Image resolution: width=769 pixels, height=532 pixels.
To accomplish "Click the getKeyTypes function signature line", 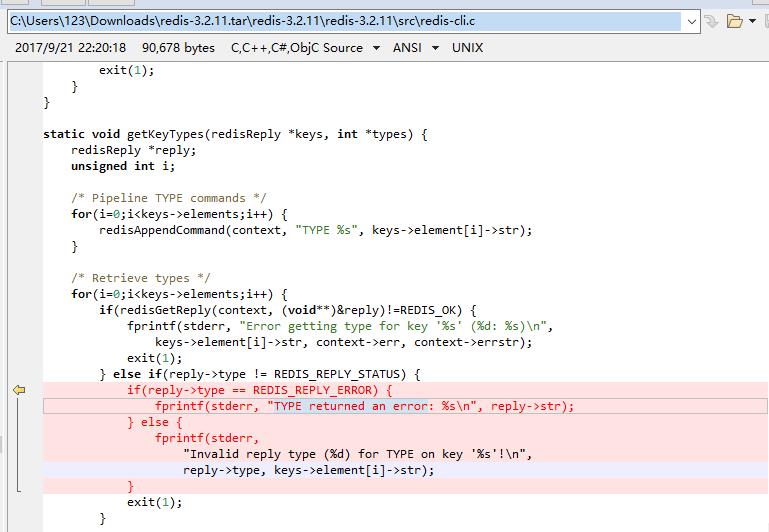I will click(235, 134).
